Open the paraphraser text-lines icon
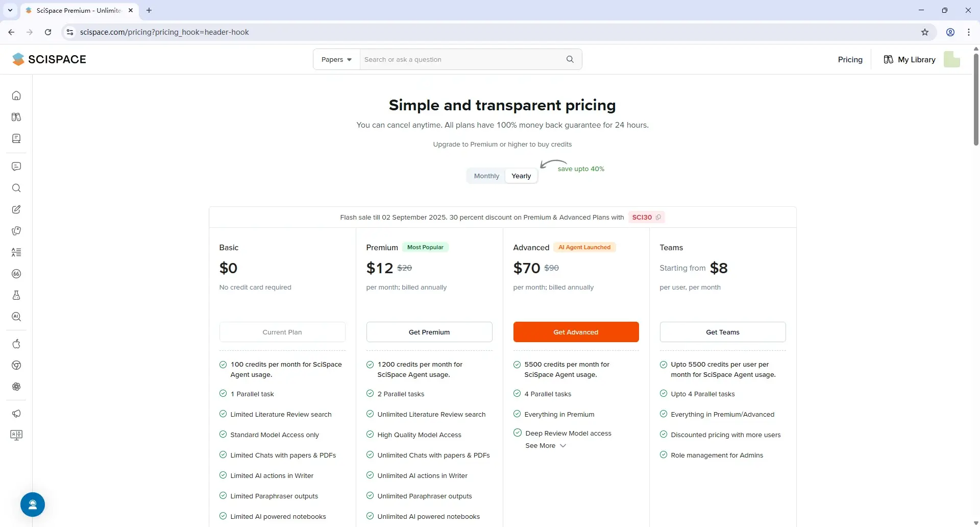Screen dimensions: 980x527 point(16,252)
